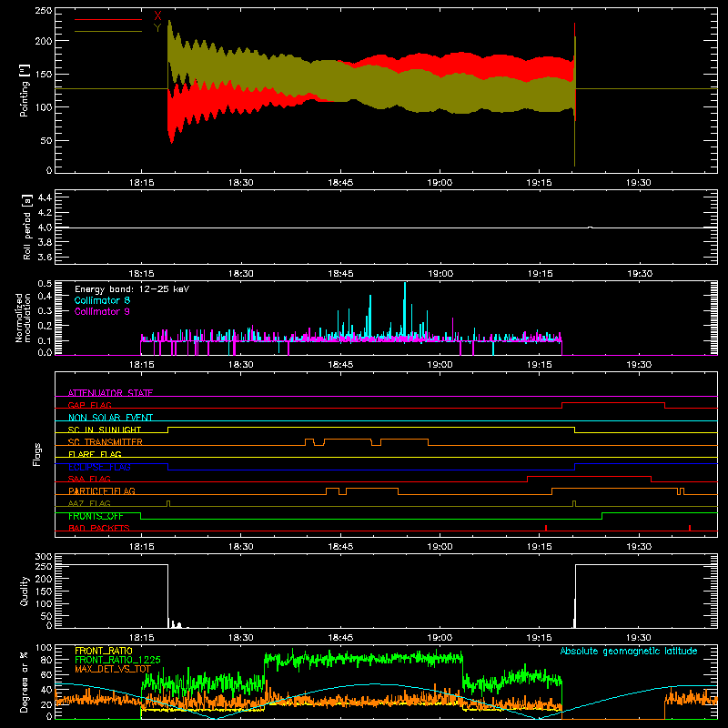The width and height of the screenshot is (728, 728).
Task: Select the BAD_PACKETS label
Action: click(x=99, y=528)
